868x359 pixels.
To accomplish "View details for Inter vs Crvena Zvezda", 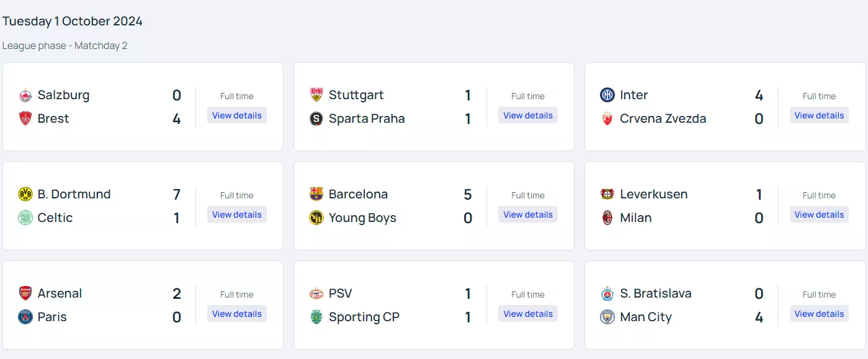I will 819,115.
